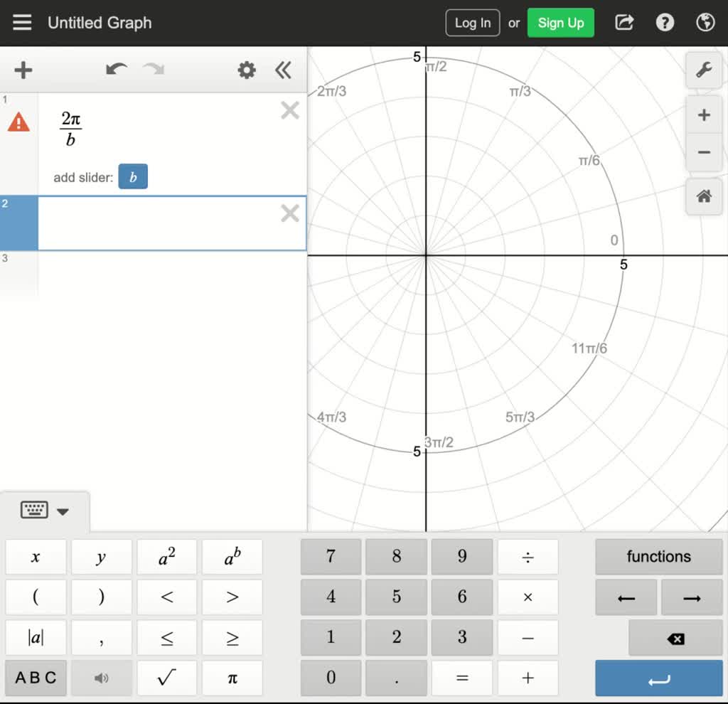Open the language globe menu
This screenshot has height=704, width=728.
pyautogui.click(x=705, y=23)
